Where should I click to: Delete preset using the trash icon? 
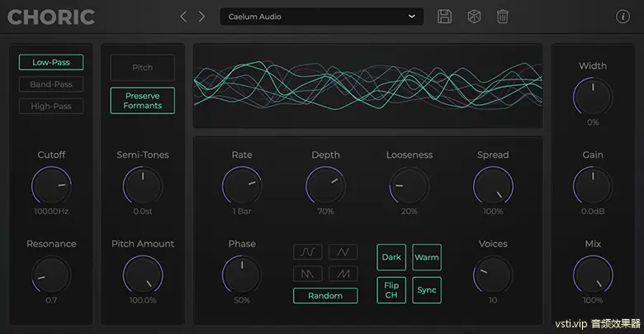[503, 17]
